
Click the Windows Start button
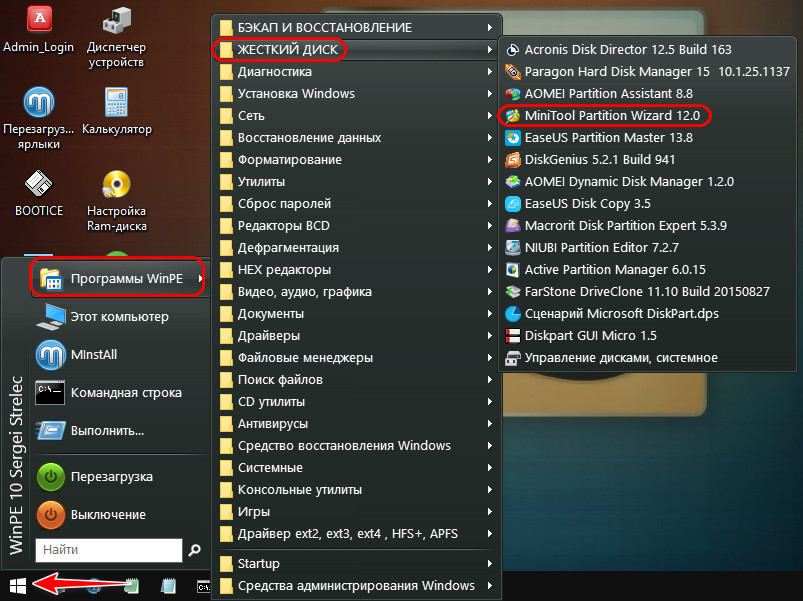coord(17,586)
